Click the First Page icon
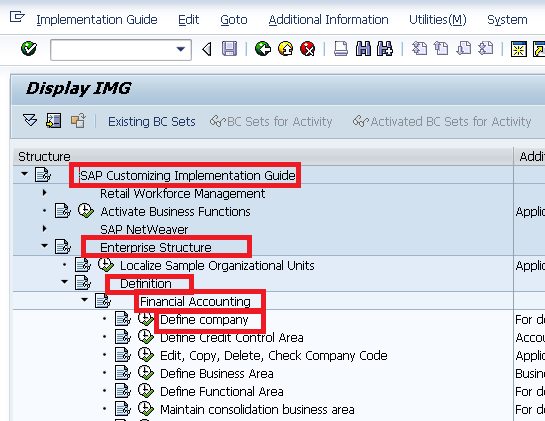Screen dimensions: 545x421 click(x=419, y=49)
